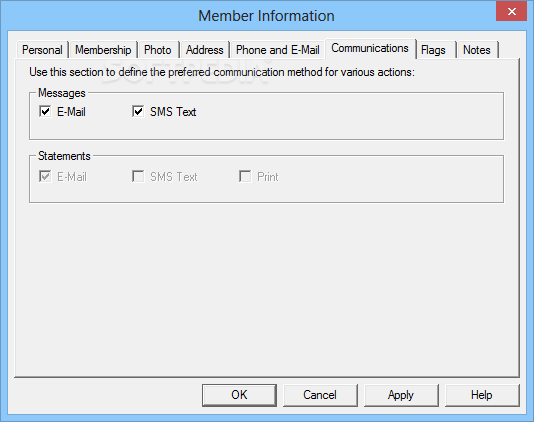The height and width of the screenshot is (422, 534).
Task: Switch to the Flags tab
Action: pos(434,50)
